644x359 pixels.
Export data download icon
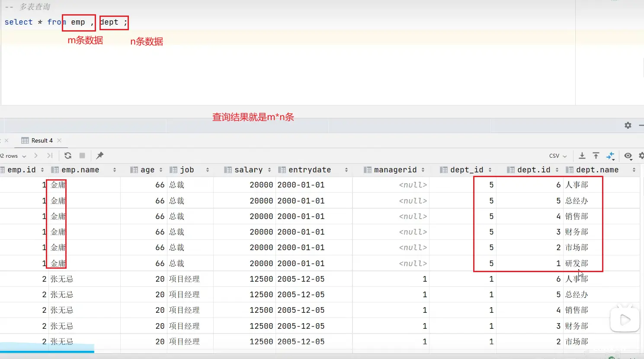coord(582,156)
